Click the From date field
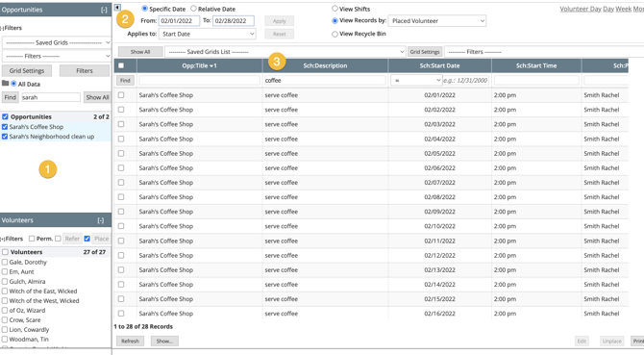 point(179,20)
